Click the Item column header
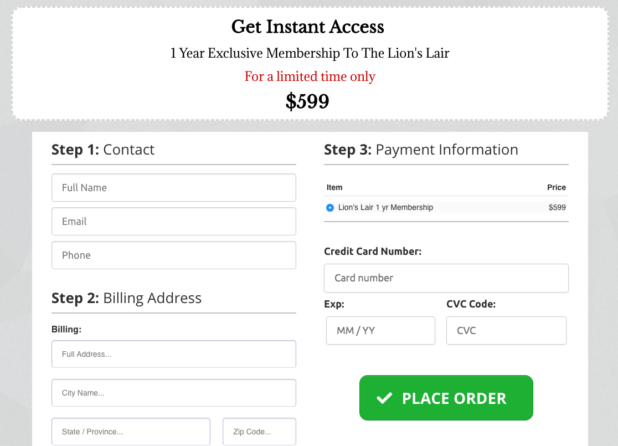Viewport: 618px width, 446px height. click(335, 187)
